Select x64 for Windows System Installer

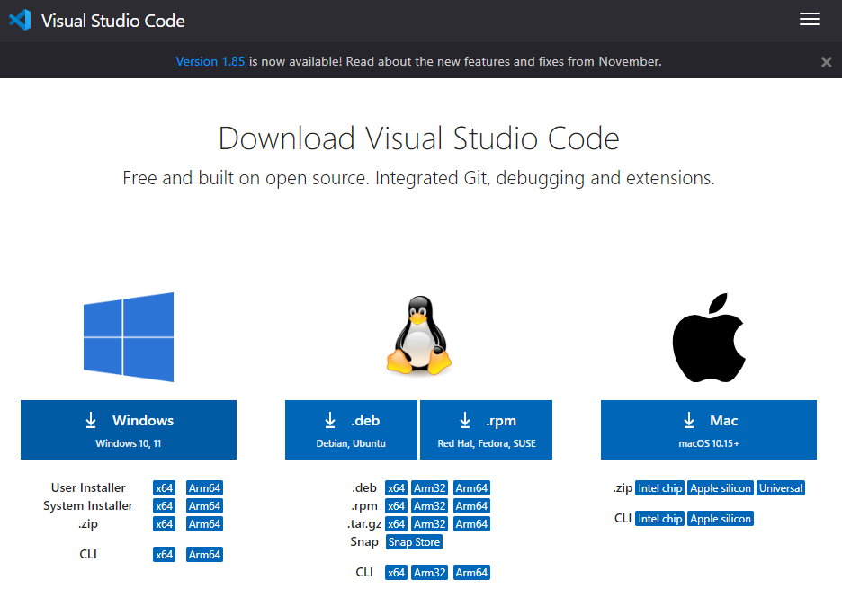click(165, 506)
